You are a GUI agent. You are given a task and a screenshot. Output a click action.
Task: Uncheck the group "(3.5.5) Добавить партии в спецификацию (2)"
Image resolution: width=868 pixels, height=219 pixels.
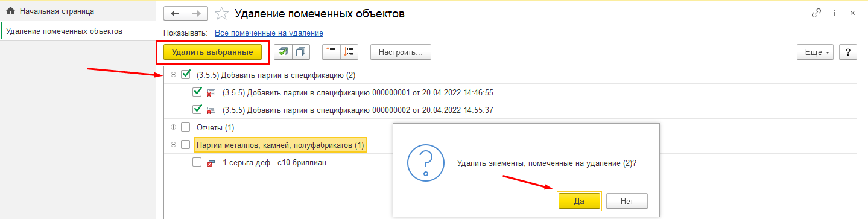point(186,75)
